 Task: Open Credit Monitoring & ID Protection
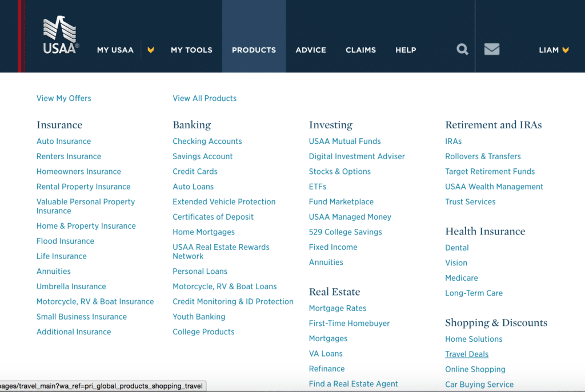coord(233,302)
